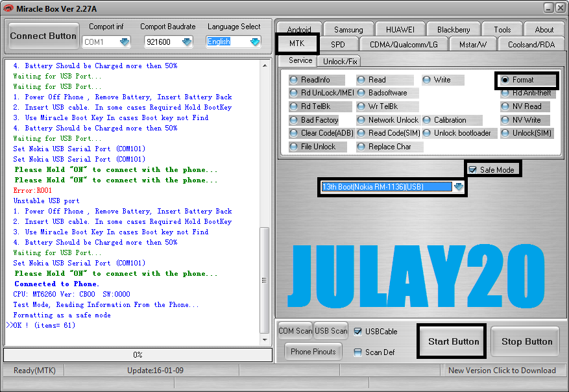569x392 pixels.
Task: Select the 13th Boot(Nokia RM-1136)(USB) field
Action: tap(387, 187)
